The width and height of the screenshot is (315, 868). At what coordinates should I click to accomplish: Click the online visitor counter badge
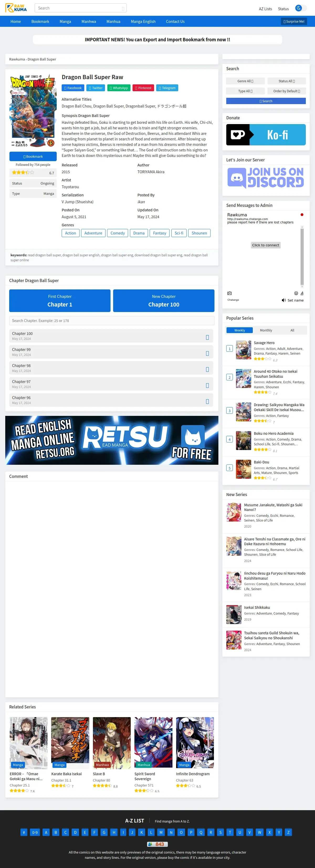[157, 844]
